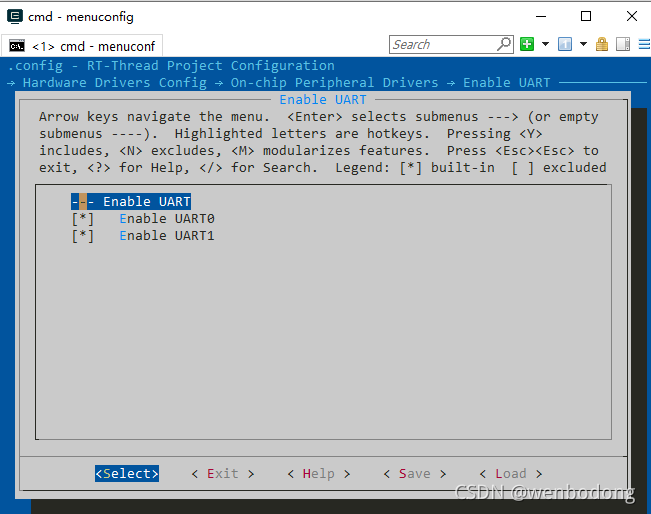Open the hamburger system menu icon

[x=641, y=45]
